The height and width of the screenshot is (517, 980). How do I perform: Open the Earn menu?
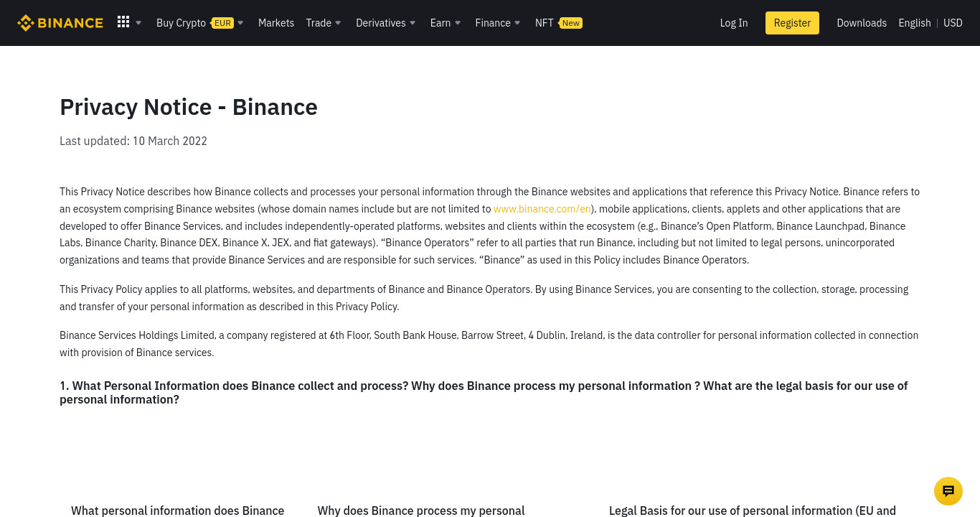click(440, 23)
